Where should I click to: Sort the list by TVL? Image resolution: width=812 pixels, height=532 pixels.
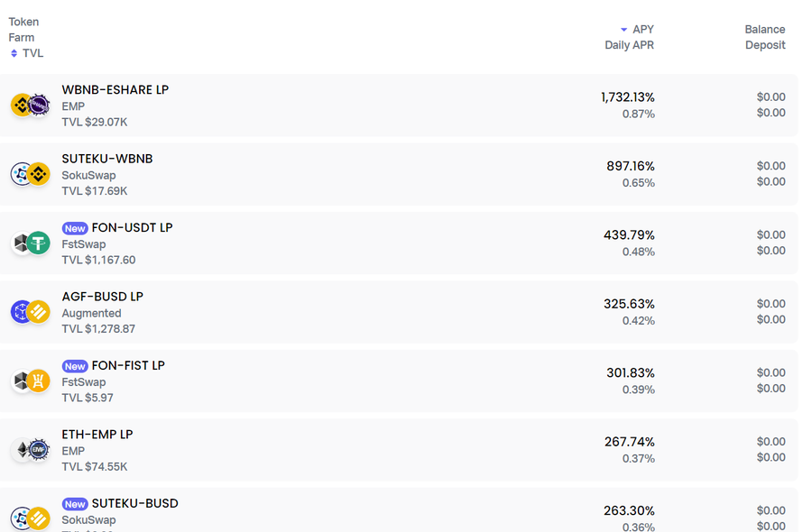(32, 53)
